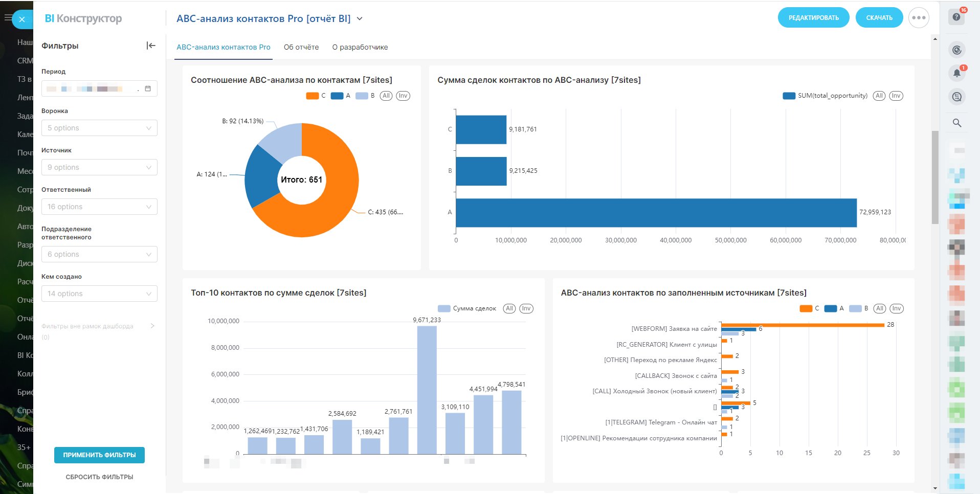Expand 'Фильтры вне рамок дашборда' section
980x494 pixels.
click(x=152, y=326)
